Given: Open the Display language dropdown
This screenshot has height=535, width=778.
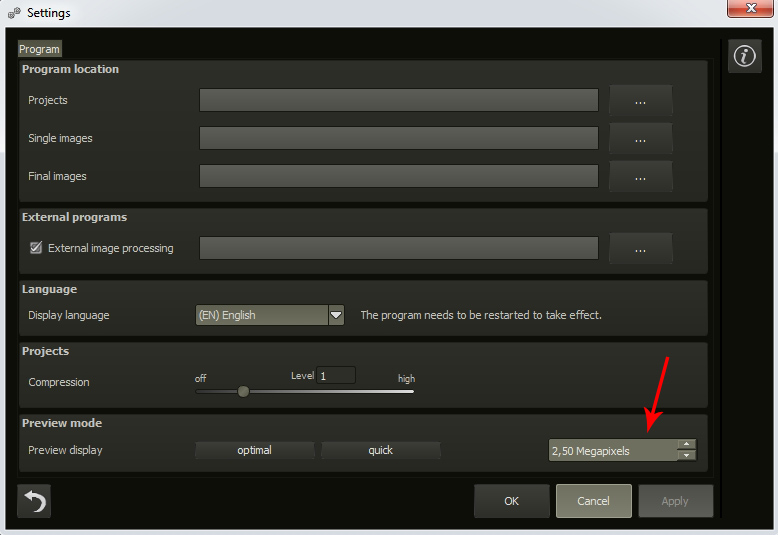Looking at the screenshot, I should tap(336, 315).
